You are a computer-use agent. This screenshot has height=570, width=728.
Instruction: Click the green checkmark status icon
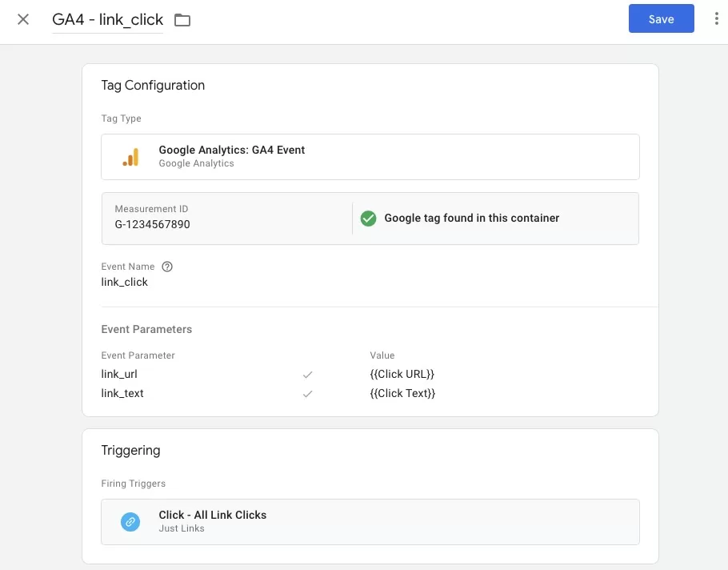[x=368, y=218]
